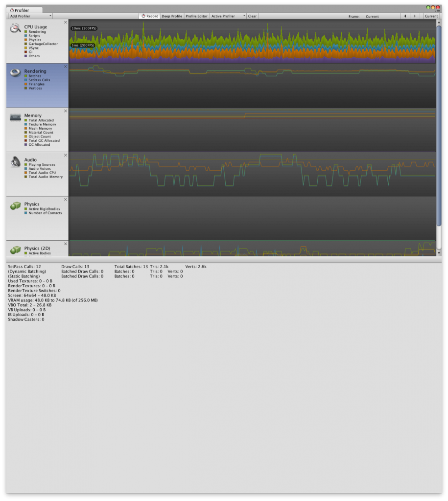The height and width of the screenshot is (501, 448).
Task: Toggle Number of Contacts series
Action: [25, 213]
